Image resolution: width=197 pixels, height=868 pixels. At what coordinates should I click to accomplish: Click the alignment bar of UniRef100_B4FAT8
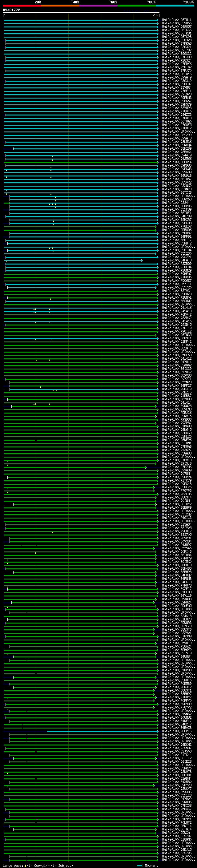pyautogui.click(x=73, y=260)
